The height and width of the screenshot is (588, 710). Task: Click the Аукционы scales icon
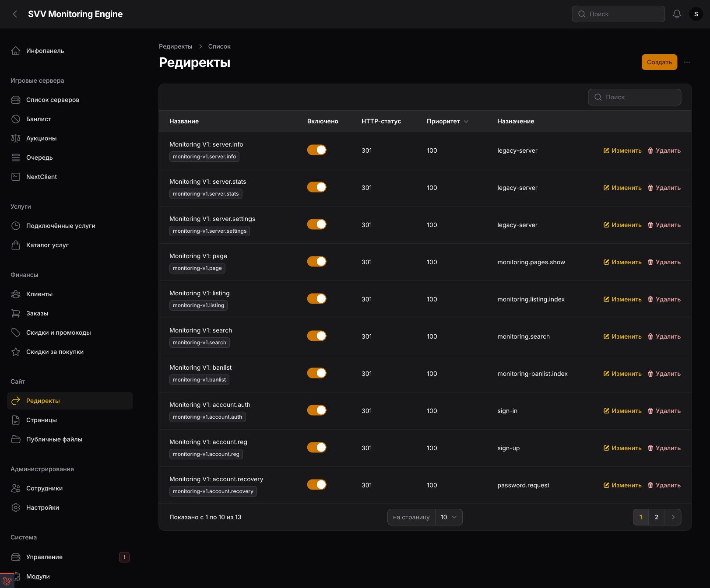pos(16,138)
